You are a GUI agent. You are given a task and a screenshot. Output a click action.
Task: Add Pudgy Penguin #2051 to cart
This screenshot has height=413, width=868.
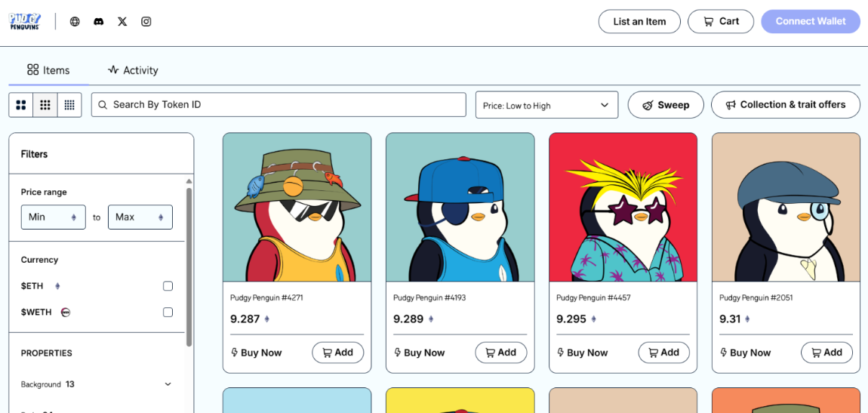827,353
